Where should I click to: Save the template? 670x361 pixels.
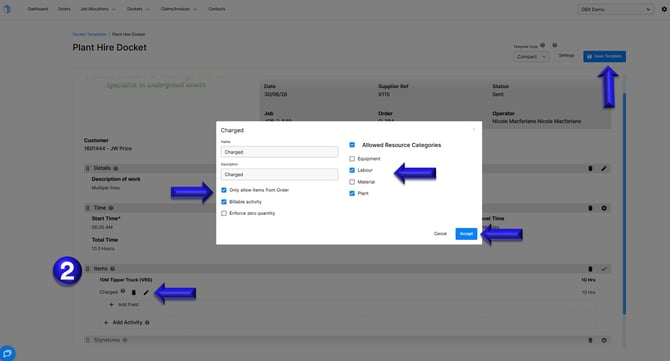click(x=604, y=56)
